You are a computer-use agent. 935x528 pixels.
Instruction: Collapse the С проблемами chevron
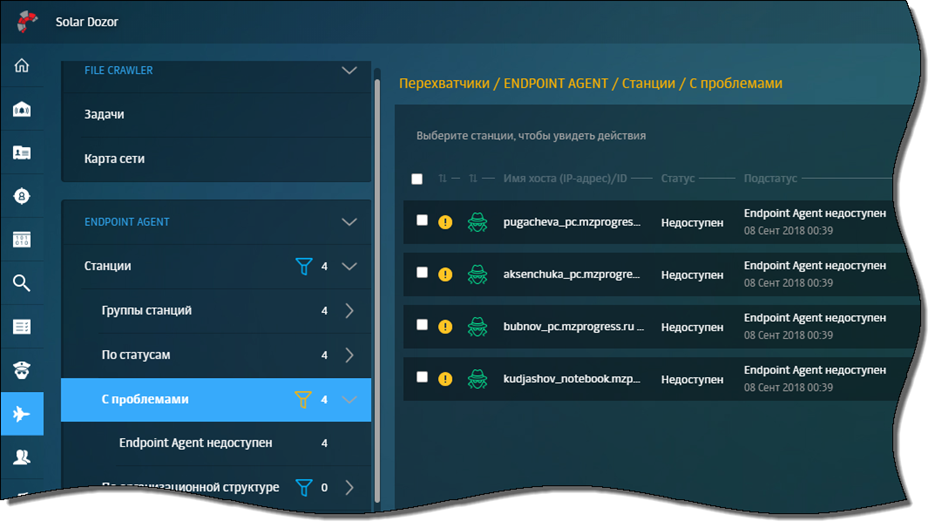349,400
